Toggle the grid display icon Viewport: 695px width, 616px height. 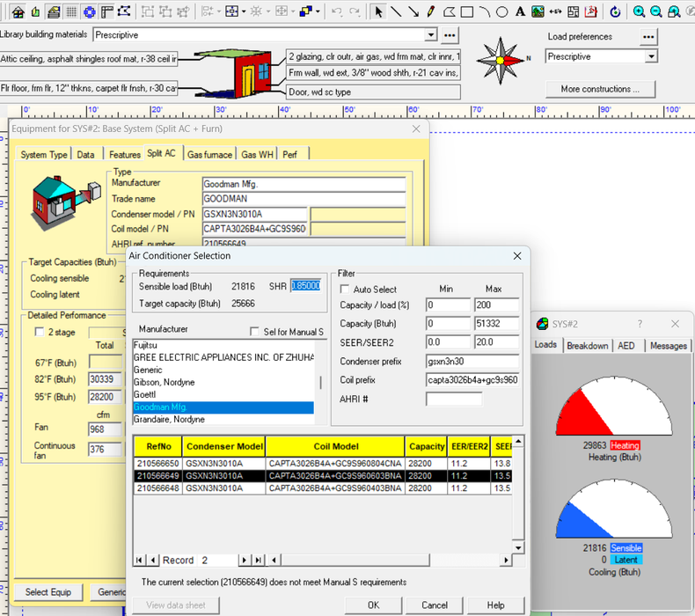tap(71, 12)
